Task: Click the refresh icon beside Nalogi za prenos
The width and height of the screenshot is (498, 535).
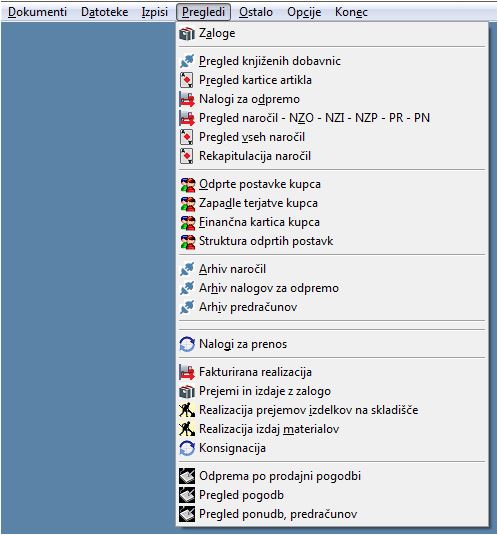Action: click(187, 344)
